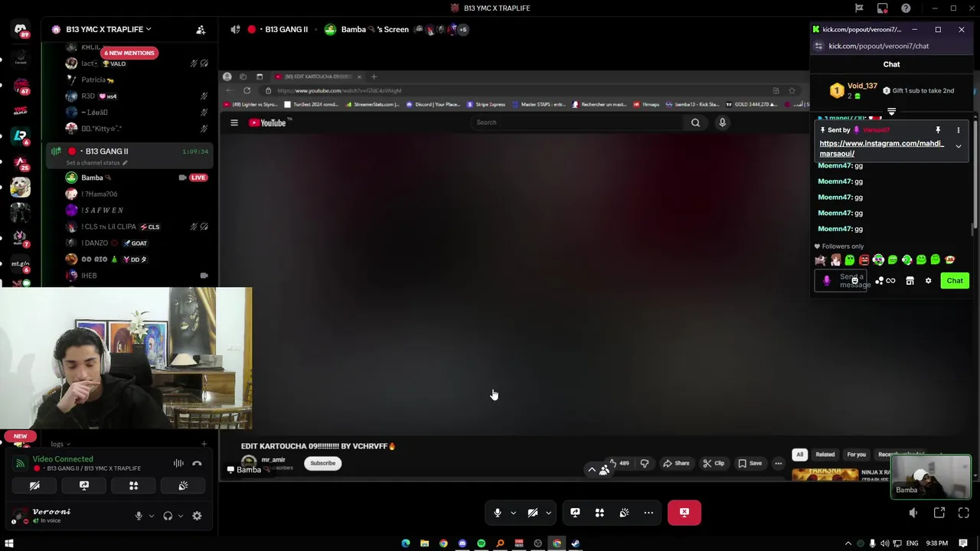Toggle camera in the bottom call controls
Viewport: 980px width, 551px height.
[x=533, y=513]
